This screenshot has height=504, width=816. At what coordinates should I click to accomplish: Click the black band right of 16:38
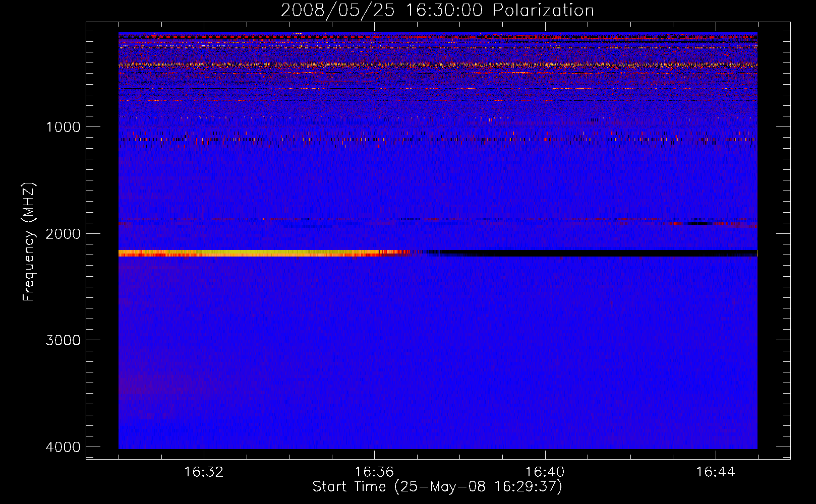click(x=600, y=253)
